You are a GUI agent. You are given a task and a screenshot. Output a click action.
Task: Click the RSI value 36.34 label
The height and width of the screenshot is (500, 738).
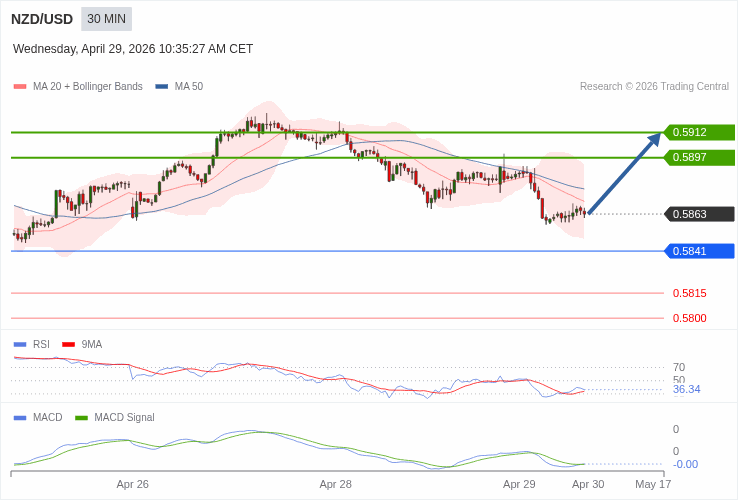tap(686, 389)
